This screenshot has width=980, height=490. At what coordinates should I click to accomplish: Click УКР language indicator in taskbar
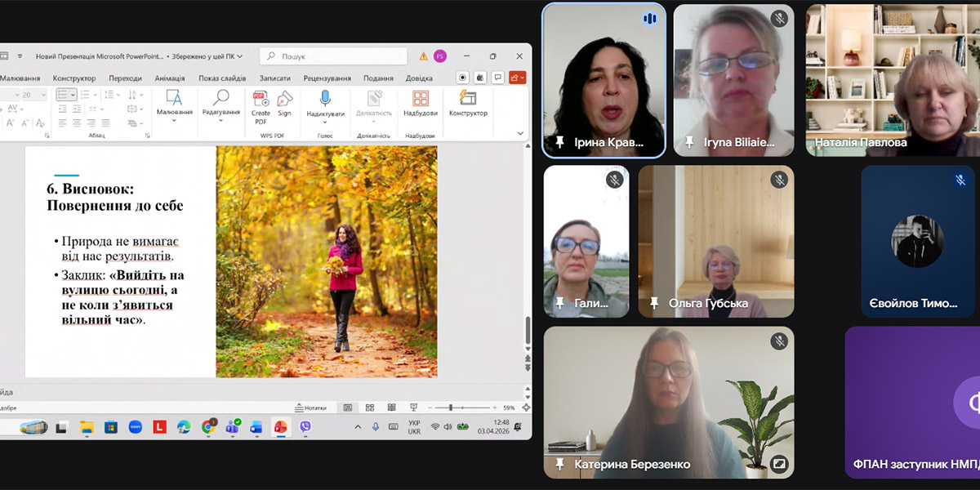coord(414,426)
